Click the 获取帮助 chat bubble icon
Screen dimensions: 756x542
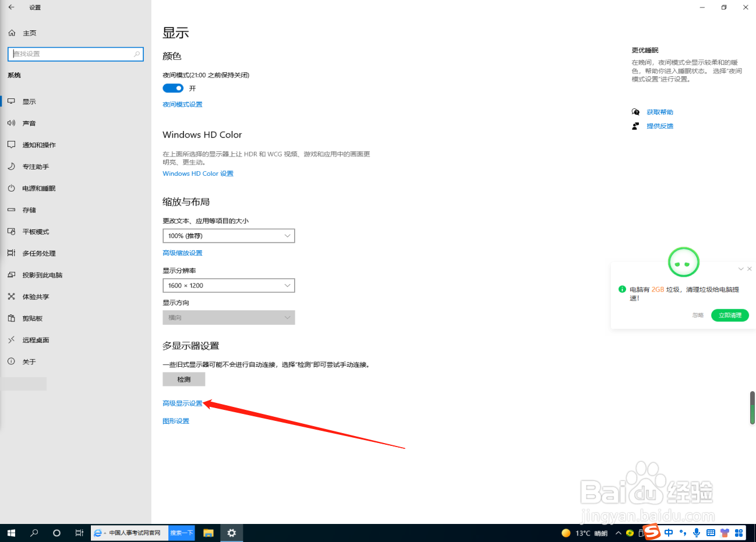(635, 112)
